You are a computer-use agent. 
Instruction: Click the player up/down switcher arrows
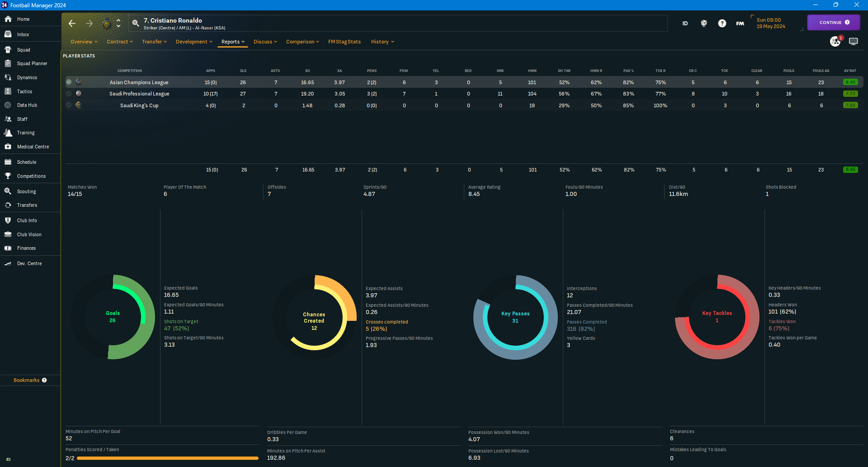(x=118, y=24)
